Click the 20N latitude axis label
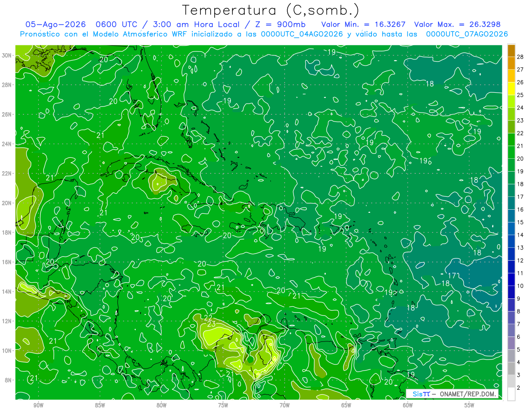The height and width of the screenshot is (411, 532). pos(7,203)
